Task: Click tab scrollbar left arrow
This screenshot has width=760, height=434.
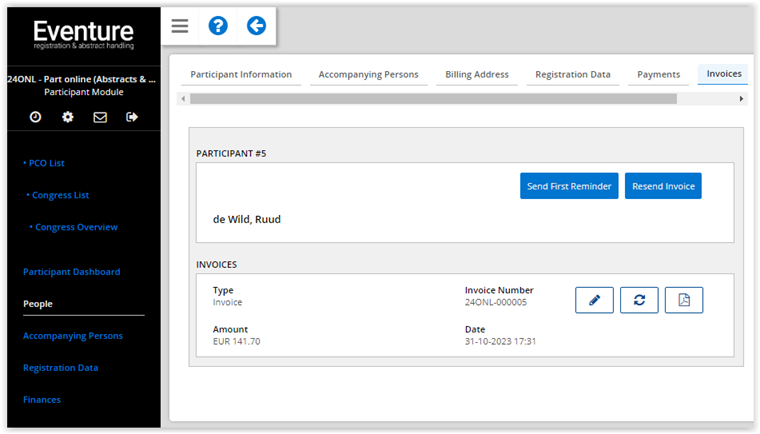Action: (183, 99)
